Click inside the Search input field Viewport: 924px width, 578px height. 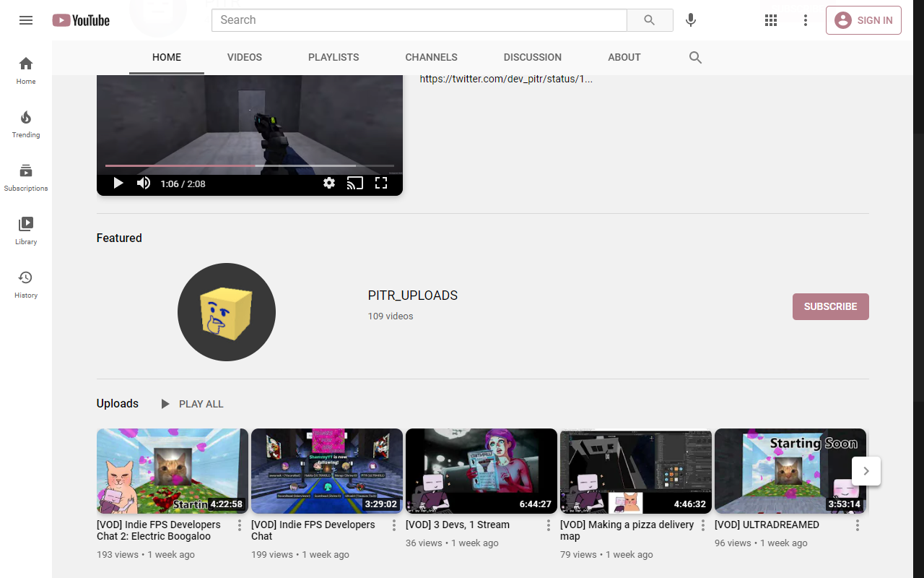[419, 20]
